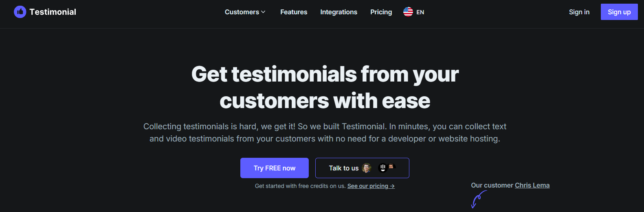Click the Try FREE now button
The width and height of the screenshot is (644, 212).
pyautogui.click(x=274, y=168)
